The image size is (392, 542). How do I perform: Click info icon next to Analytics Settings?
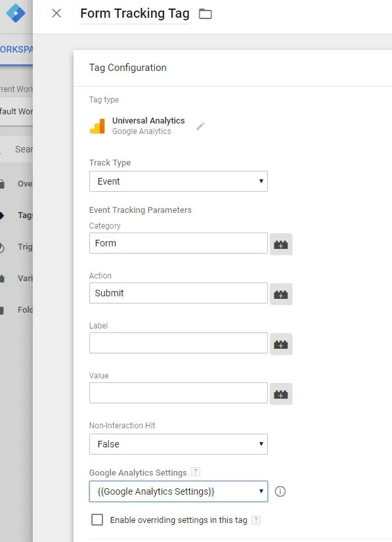(x=280, y=491)
